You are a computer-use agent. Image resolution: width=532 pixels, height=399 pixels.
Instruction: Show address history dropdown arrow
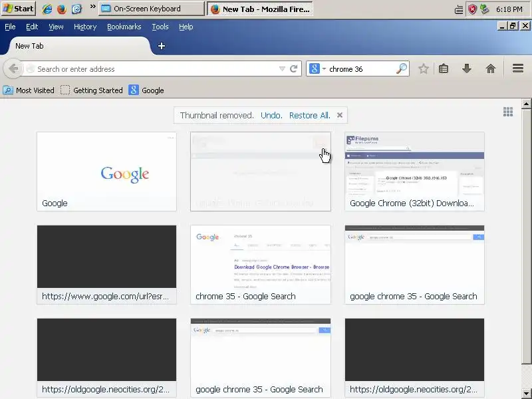pyautogui.click(x=282, y=69)
